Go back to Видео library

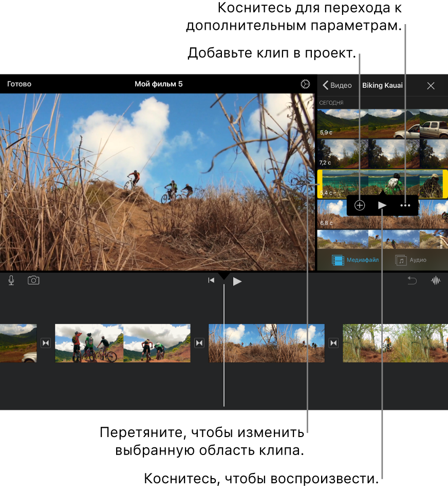(x=337, y=85)
